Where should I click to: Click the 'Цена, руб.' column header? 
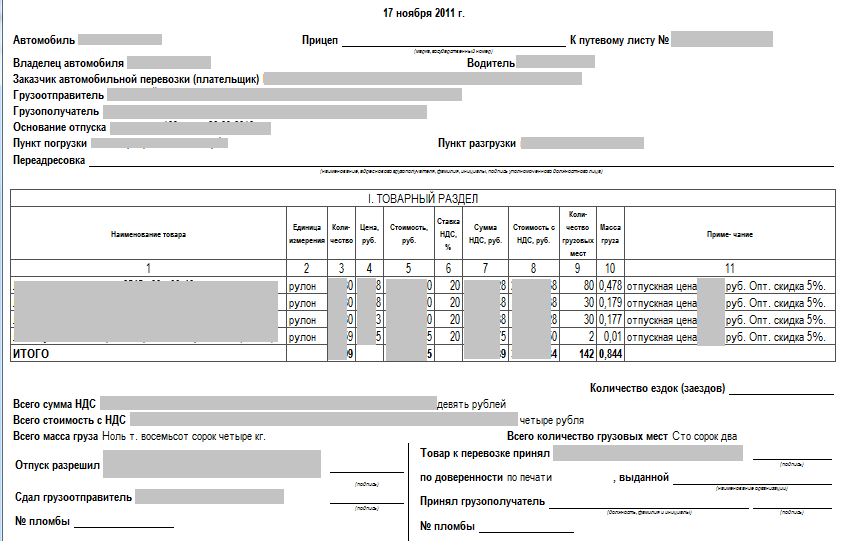(369, 234)
